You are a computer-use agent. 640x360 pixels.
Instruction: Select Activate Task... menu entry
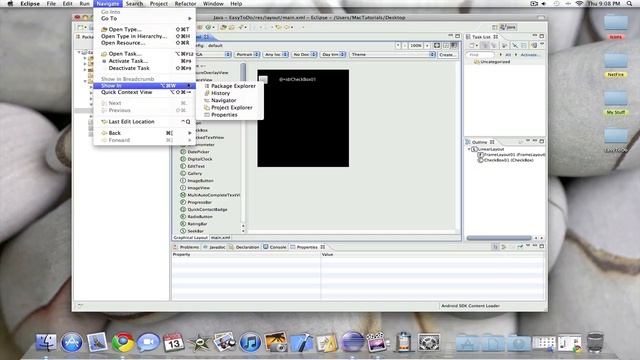pos(145,61)
